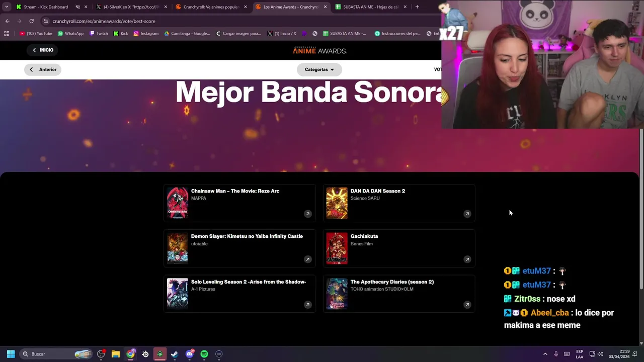Screen dimensions: 644x362
Task: Open Spotify from the taskbar
Action: [x=204, y=354]
